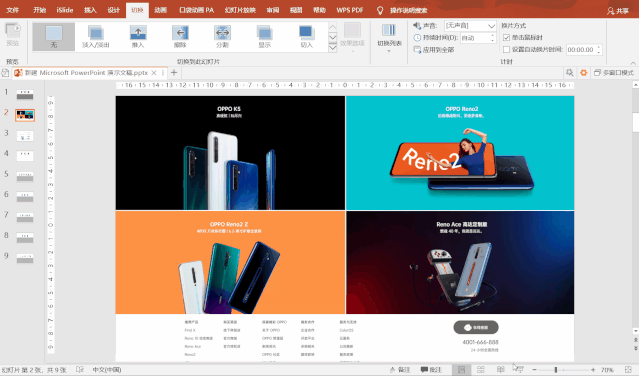Switch to Slide Sorter view icon
This screenshot has width=639, height=376.
[481, 369]
